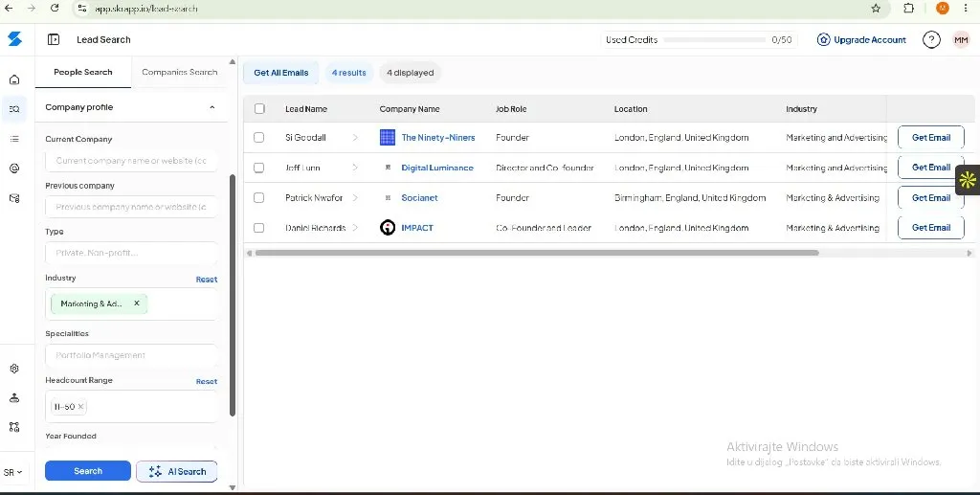980x495 pixels.
Task: Open the team member icon in sidebar
Action: tap(14, 398)
